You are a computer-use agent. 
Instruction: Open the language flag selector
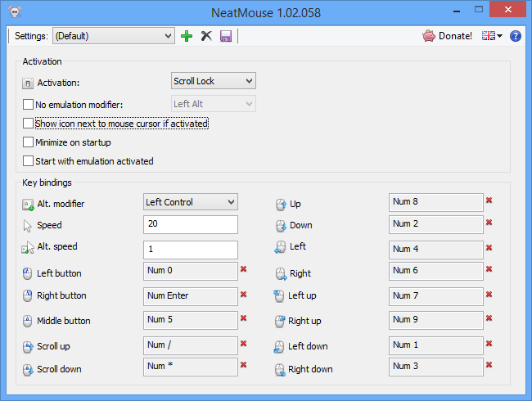tap(492, 36)
